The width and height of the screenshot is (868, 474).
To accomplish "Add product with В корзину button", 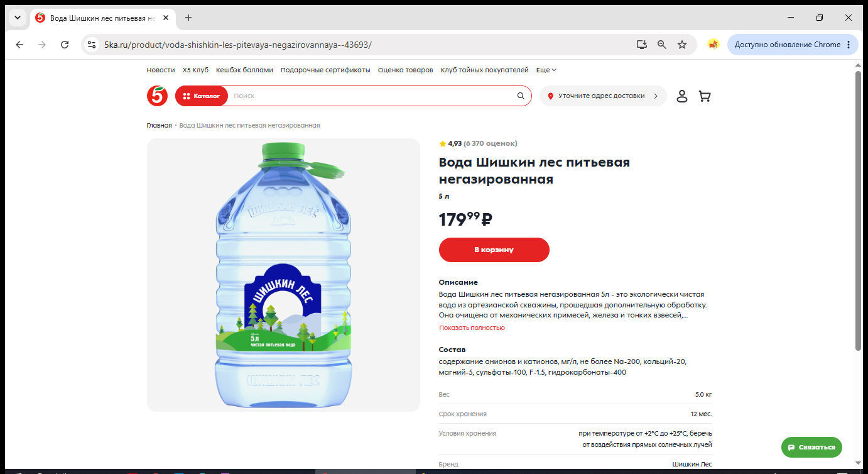I will coord(494,250).
